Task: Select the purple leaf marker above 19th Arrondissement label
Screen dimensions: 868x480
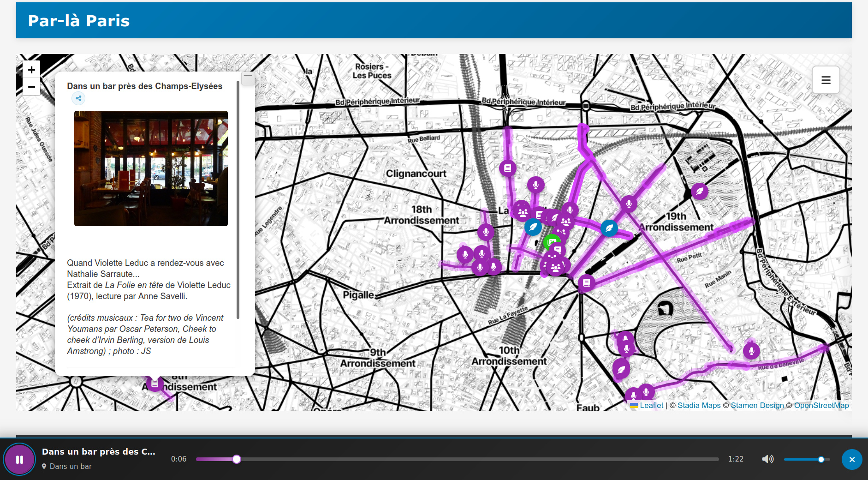Action: (700, 191)
